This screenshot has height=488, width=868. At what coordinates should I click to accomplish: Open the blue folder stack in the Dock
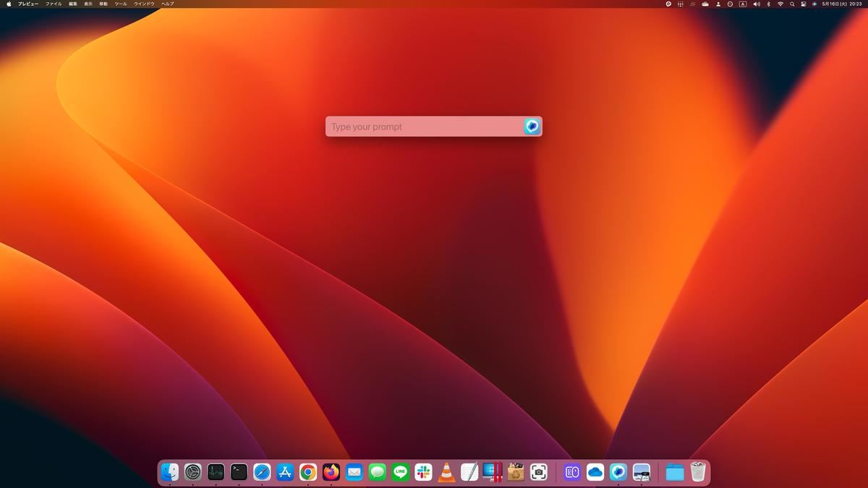675,472
